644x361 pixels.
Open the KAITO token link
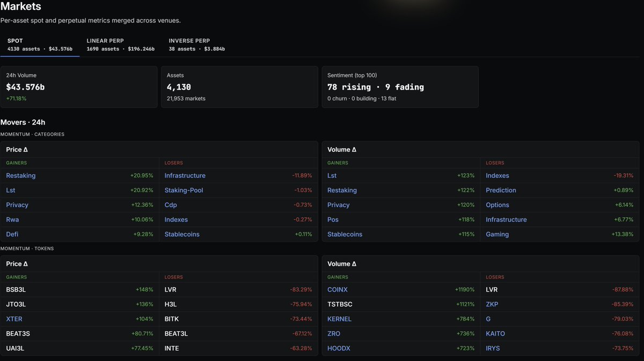pyautogui.click(x=495, y=334)
